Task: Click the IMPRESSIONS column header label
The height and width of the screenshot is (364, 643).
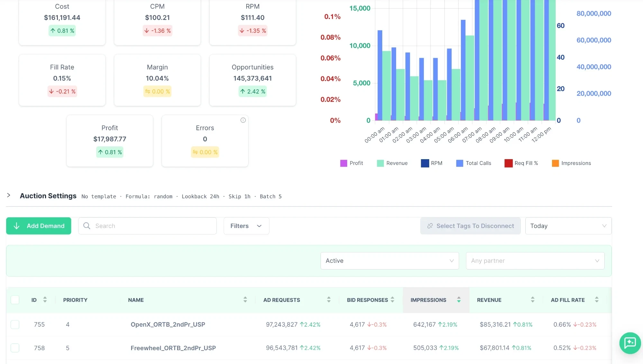Action: tap(428, 300)
